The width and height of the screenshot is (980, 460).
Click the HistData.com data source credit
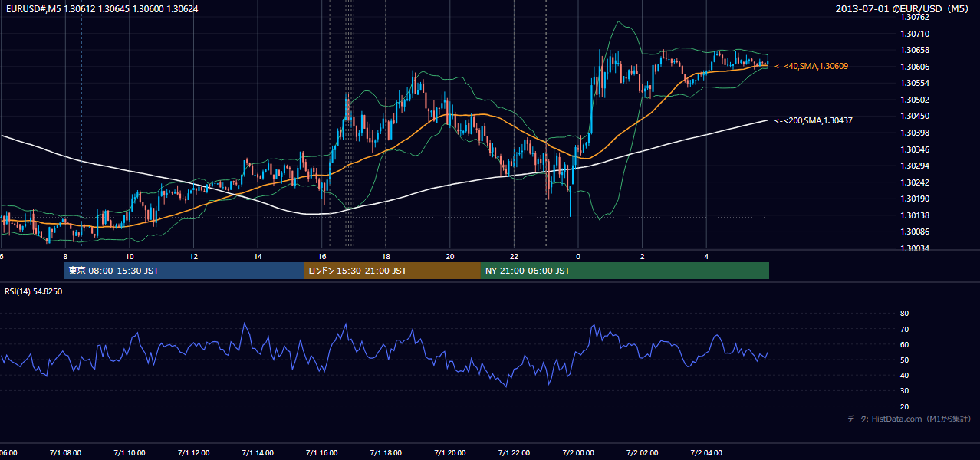coord(909,419)
